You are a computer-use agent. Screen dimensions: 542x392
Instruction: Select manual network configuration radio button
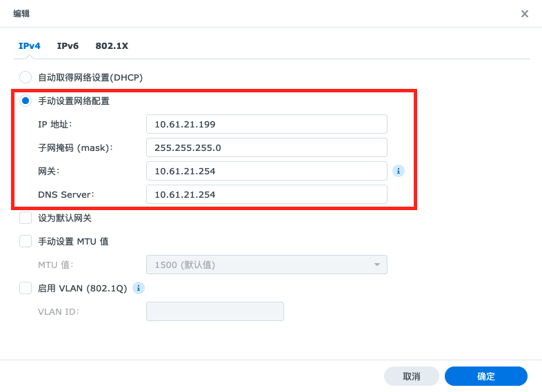click(x=26, y=101)
